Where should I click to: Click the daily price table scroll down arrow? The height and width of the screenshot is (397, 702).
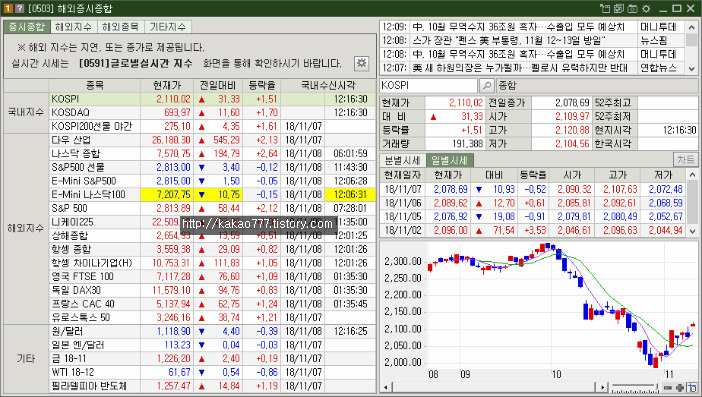coord(692,231)
